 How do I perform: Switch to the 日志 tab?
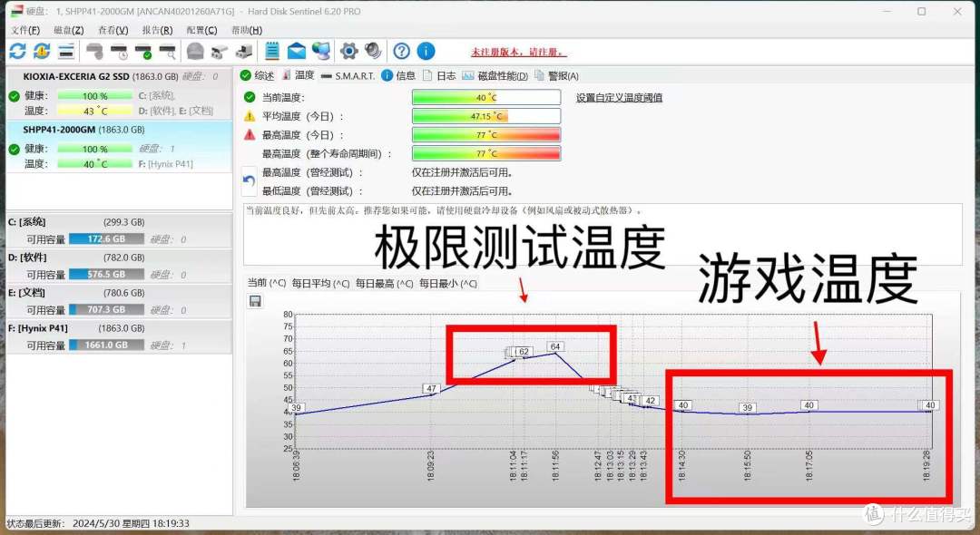click(x=439, y=75)
